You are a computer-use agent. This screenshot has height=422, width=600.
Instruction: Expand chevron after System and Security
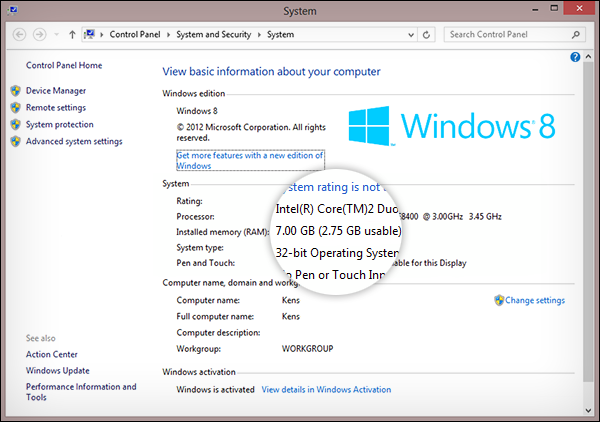(259, 35)
